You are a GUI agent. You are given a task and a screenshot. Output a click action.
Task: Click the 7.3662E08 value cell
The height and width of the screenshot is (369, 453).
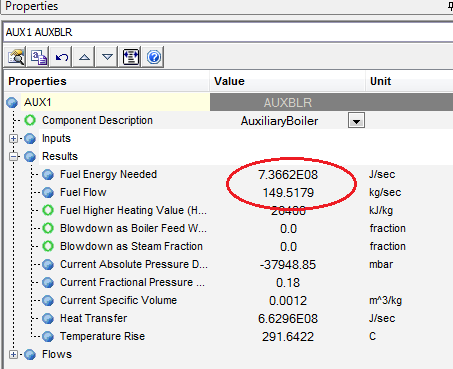coord(288,175)
